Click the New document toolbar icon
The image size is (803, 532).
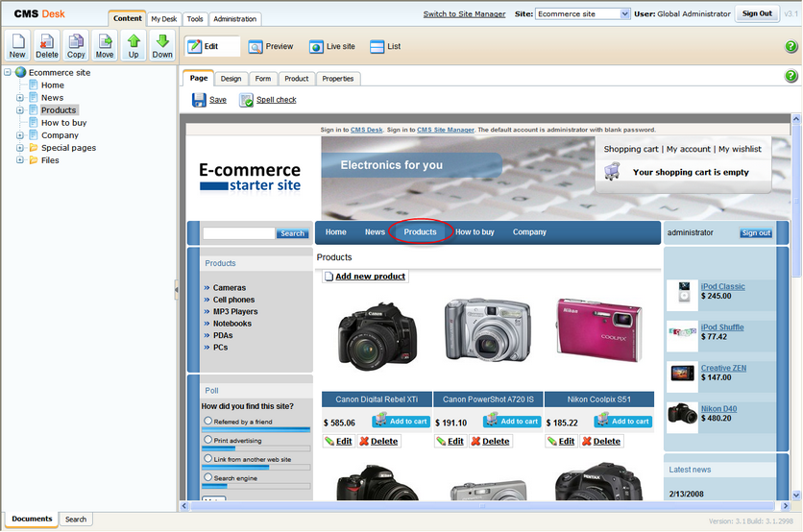tap(17, 45)
